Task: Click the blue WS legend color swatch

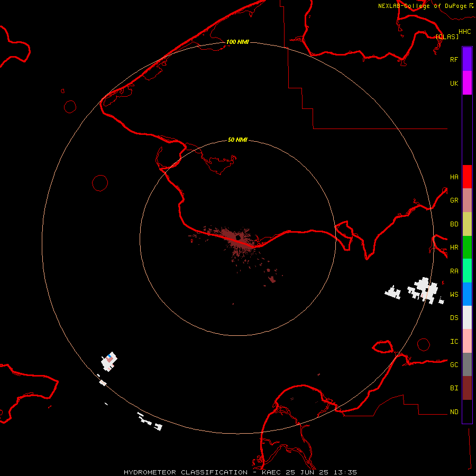Action: click(467, 294)
